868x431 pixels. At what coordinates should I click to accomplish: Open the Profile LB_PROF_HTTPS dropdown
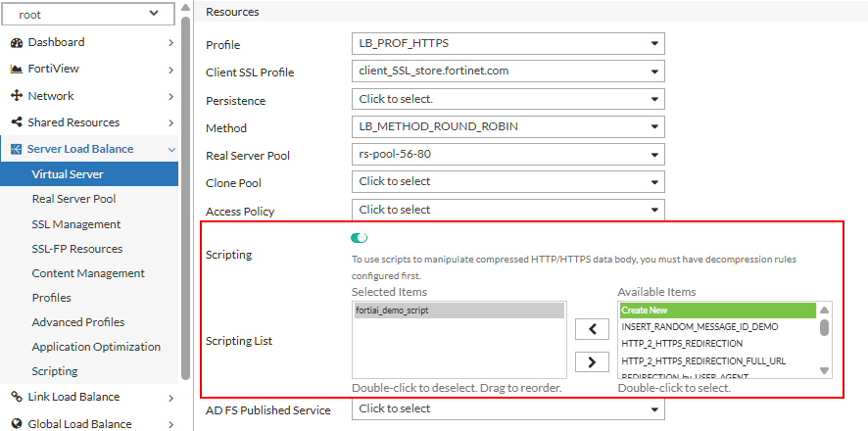[x=507, y=44]
